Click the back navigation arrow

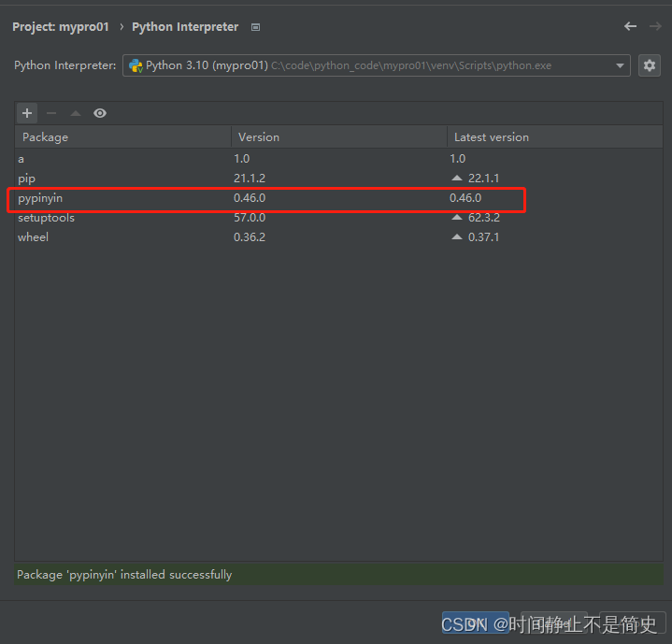(x=630, y=27)
